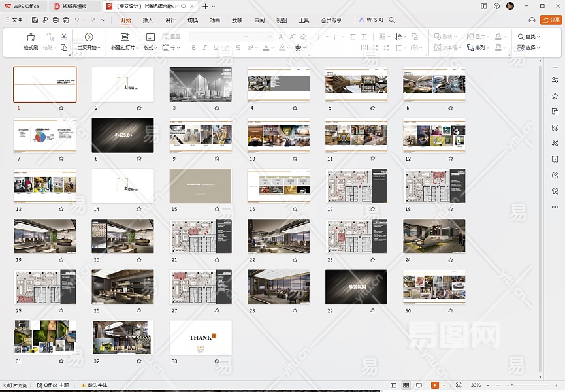Toggle the star marker under slide 2
565x392 pixels.
click(139, 108)
